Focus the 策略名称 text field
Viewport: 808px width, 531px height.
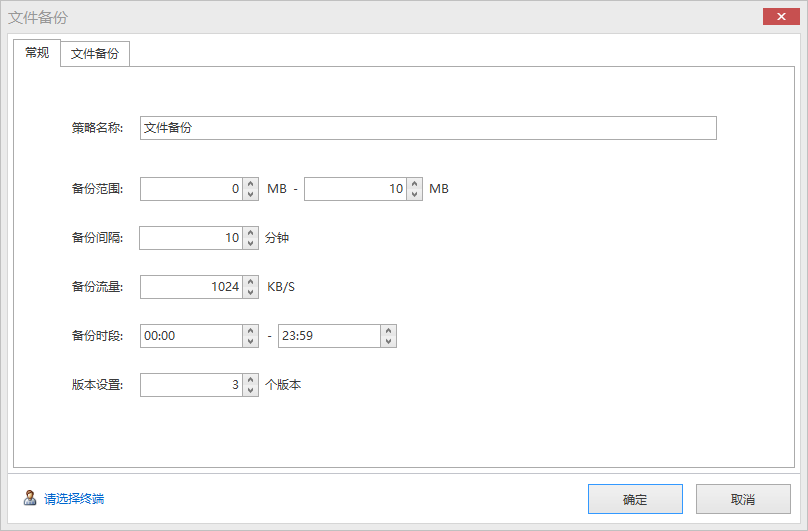428,128
